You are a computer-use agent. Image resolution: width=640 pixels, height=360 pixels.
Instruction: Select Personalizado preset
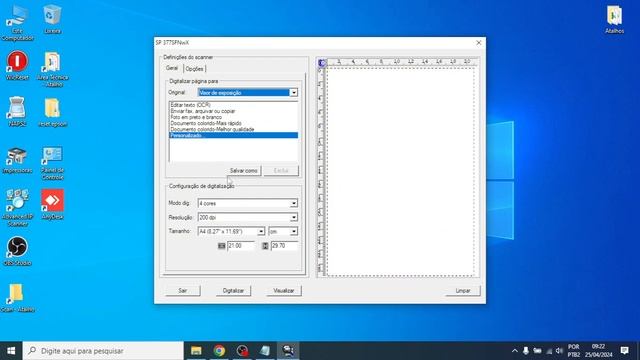point(233,135)
